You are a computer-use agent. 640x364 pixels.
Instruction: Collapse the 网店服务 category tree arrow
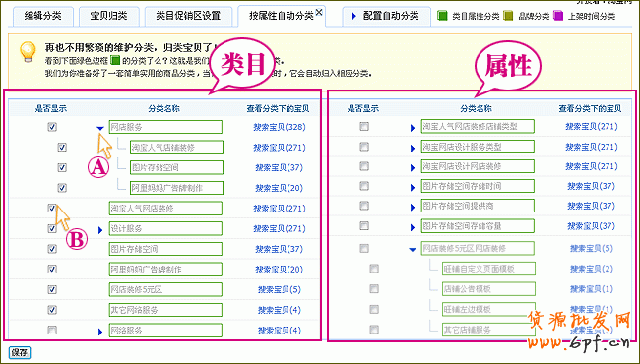click(x=100, y=128)
